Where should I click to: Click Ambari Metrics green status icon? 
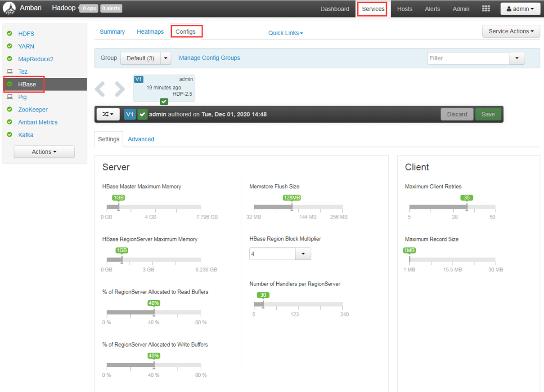click(9, 122)
